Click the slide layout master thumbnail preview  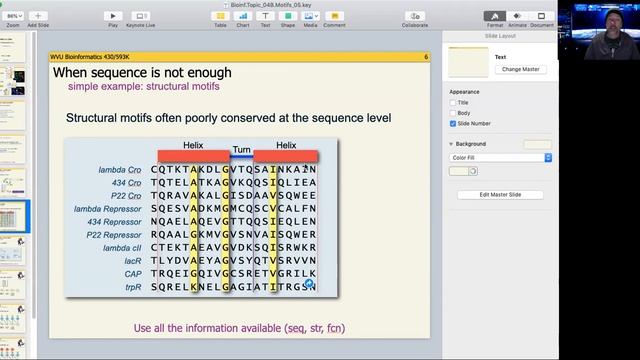(x=468, y=62)
